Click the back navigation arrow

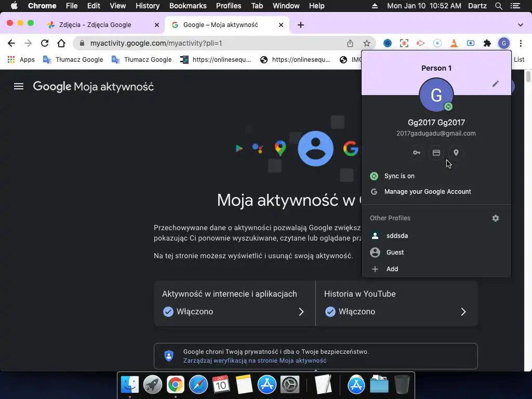(11, 43)
